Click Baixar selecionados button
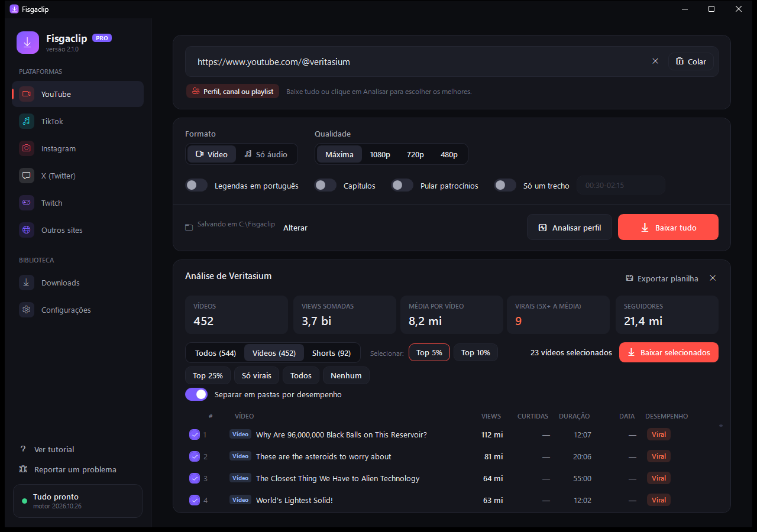Image resolution: width=757 pixels, height=532 pixels. 669,352
